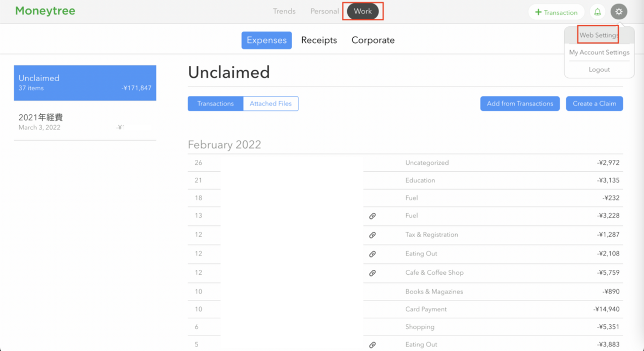Click attachment icon on Cafe & Coffee Shop row
Screen dimensions: 644x351
373,273
